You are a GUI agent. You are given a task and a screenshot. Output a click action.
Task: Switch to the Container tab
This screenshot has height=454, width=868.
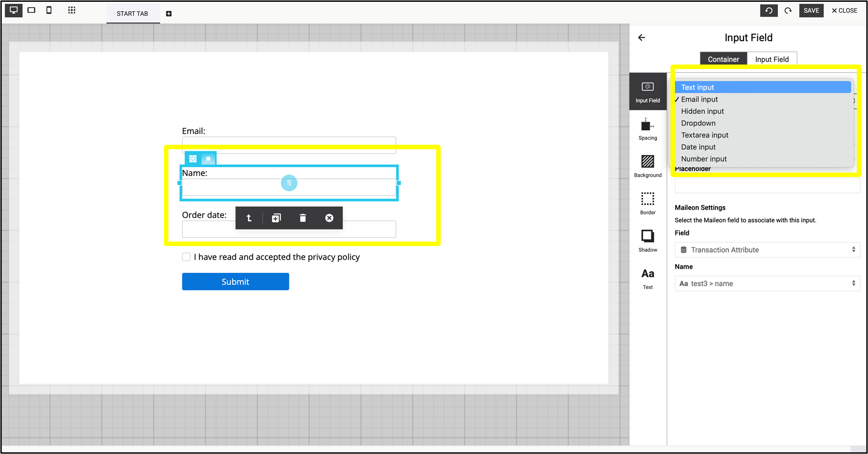723,59
